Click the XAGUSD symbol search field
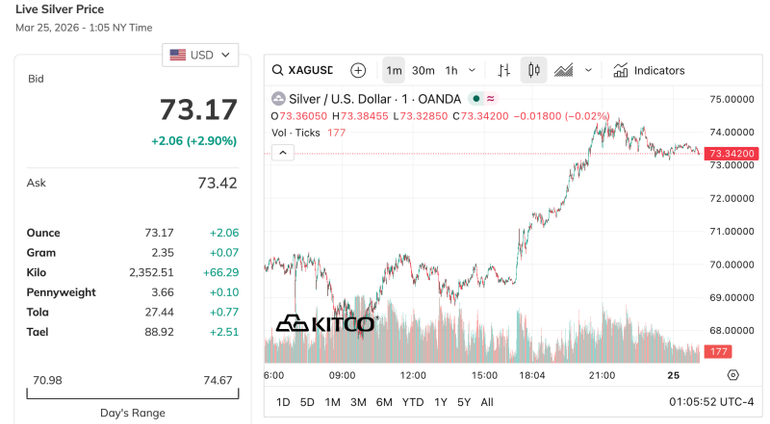The image size is (770, 424). pos(310,70)
